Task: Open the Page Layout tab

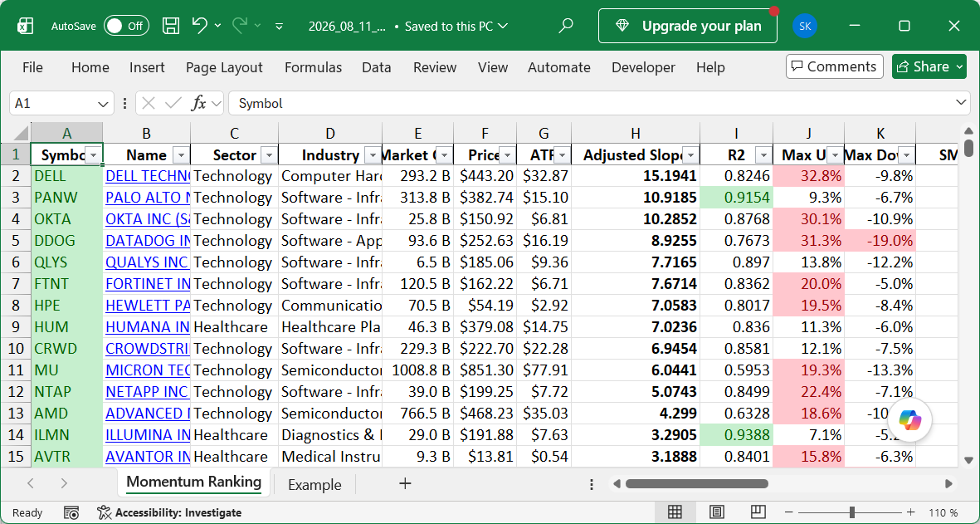Action: (224, 67)
